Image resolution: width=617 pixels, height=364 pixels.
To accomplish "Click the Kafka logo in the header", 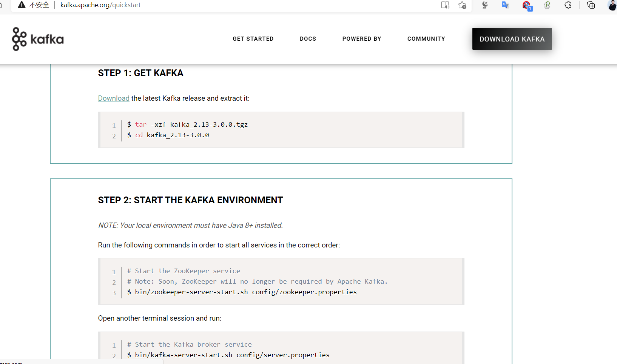I will (38, 39).
